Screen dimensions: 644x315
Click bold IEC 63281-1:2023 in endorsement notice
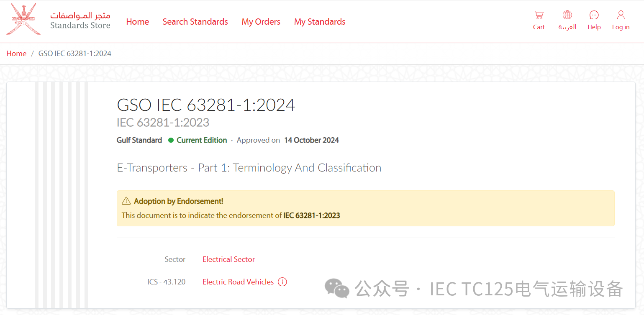[x=311, y=216]
